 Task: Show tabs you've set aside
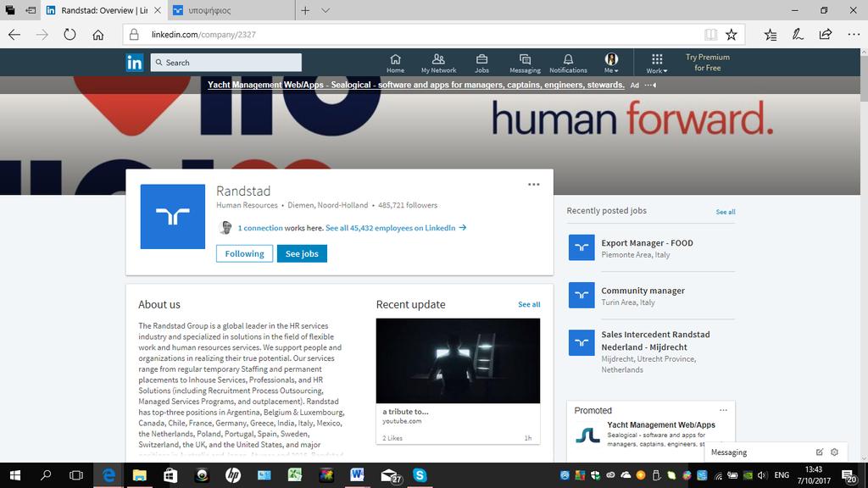coord(10,10)
